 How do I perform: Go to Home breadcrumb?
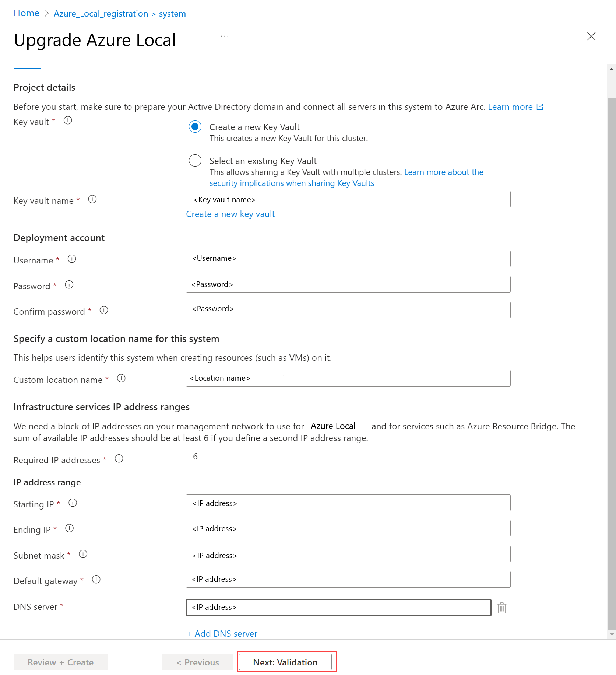(x=27, y=13)
